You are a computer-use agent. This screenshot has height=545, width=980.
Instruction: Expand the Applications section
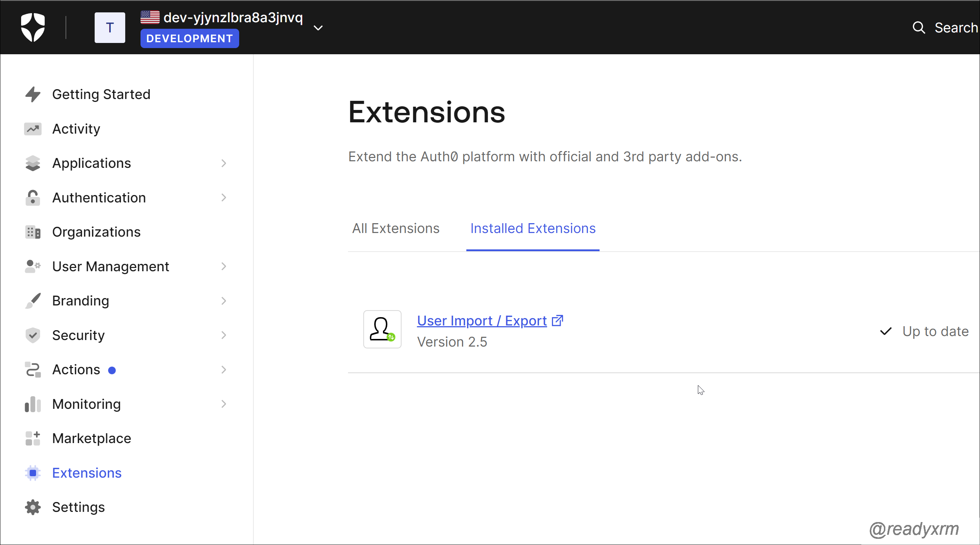[x=224, y=163]
